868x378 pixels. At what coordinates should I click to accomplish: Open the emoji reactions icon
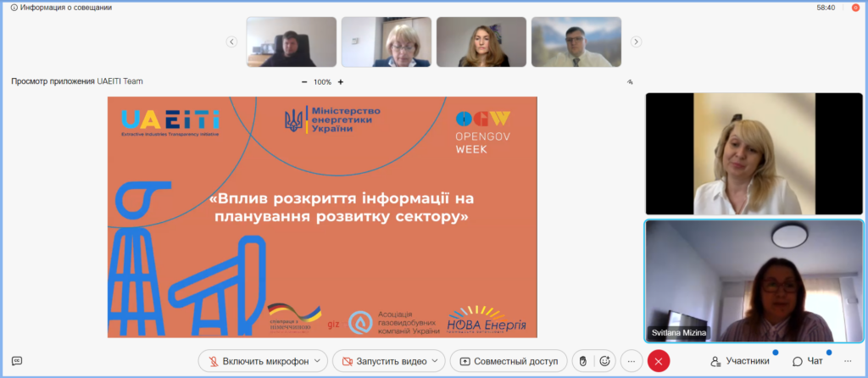point(604,361)
